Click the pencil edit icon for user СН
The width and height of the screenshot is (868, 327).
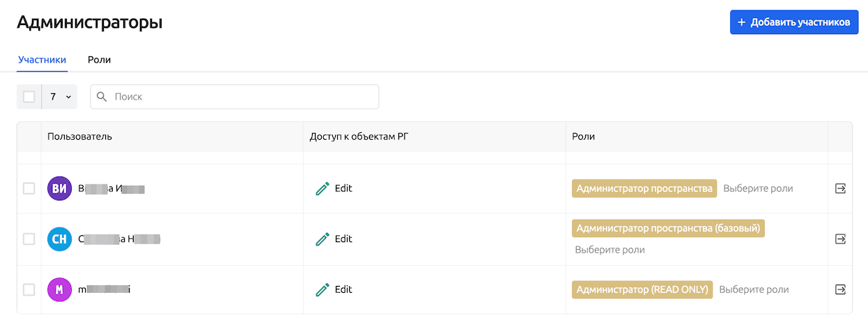(x=322, y=239)
